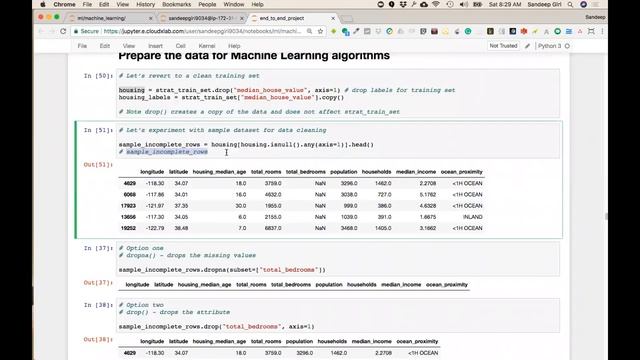Open the Jupyter Kernel menu
The width and height of the screenshot is (640, 360).
click(x=207, y=46)
